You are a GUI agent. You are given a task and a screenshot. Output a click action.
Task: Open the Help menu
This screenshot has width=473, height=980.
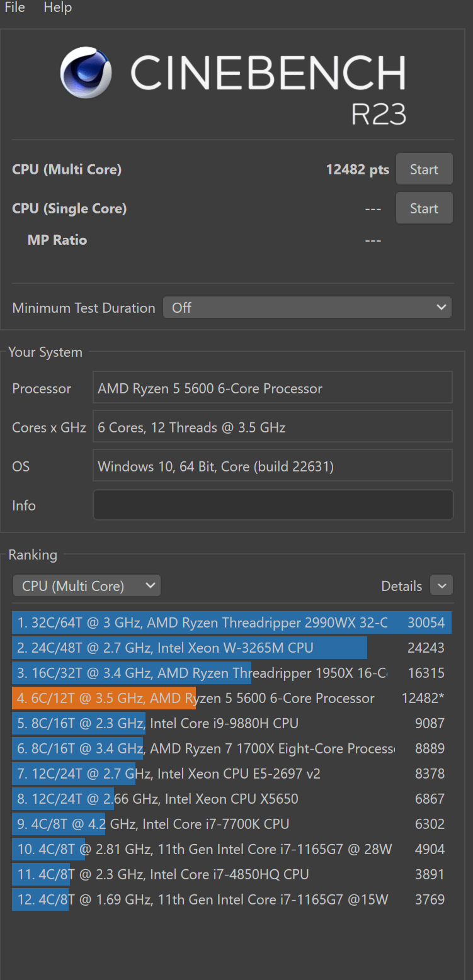57,8
